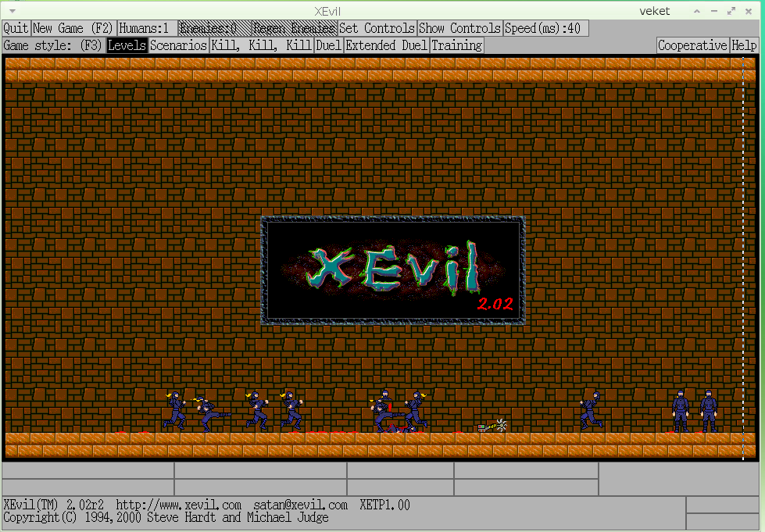Click the 'satan@xevil.com' text
765x532 pixels.
(x=301, y=505)
